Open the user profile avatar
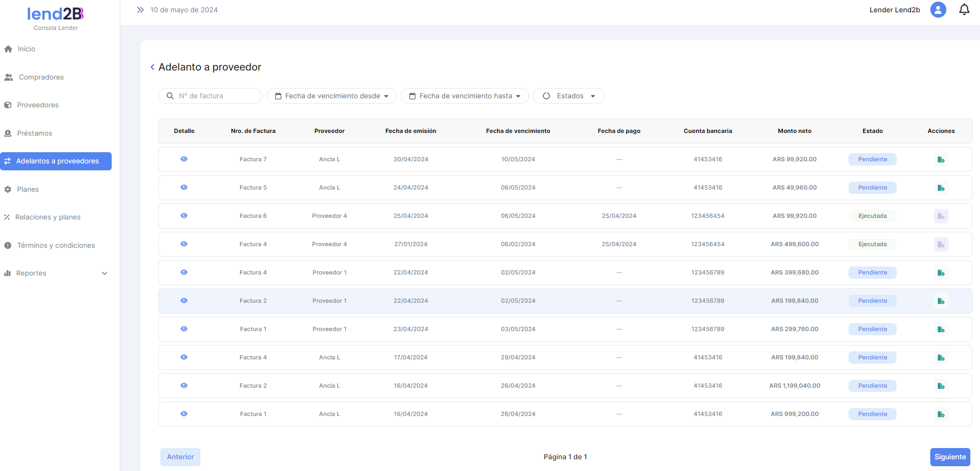Viewport: 980px width, 471px height. pos(938,10)
